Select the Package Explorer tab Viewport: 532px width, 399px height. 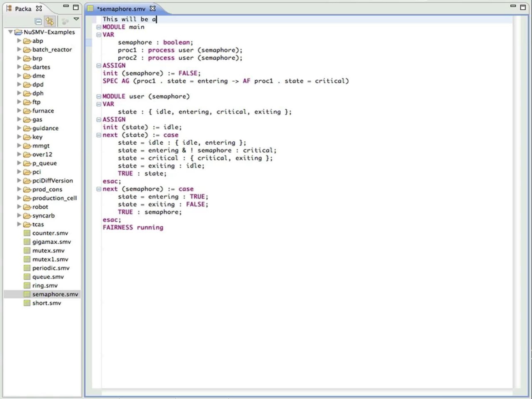[23, 9]
